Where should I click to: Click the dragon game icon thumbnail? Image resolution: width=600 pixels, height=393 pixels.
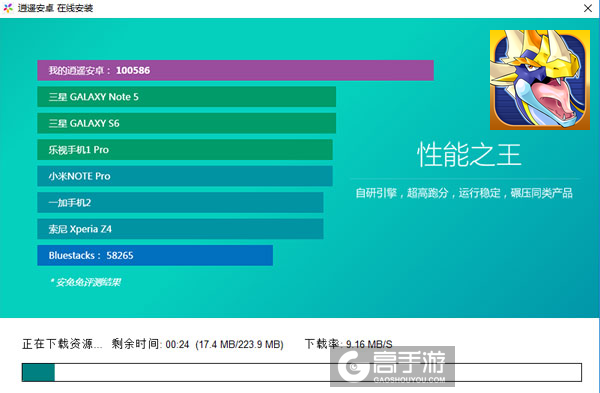pos(540,80)
